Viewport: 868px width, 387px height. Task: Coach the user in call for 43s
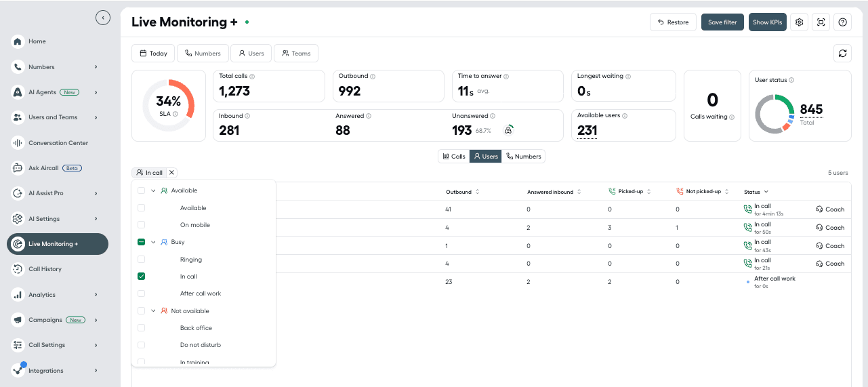[830, 246]
